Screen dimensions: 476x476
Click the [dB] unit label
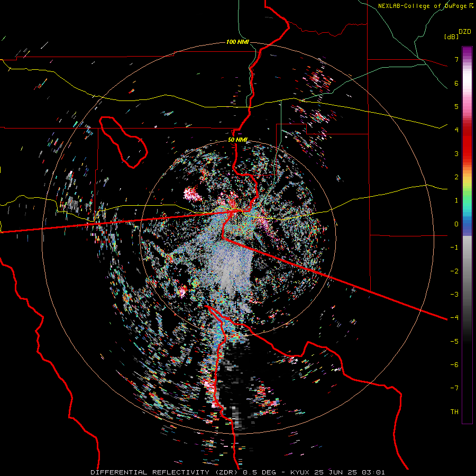point(452,36)
